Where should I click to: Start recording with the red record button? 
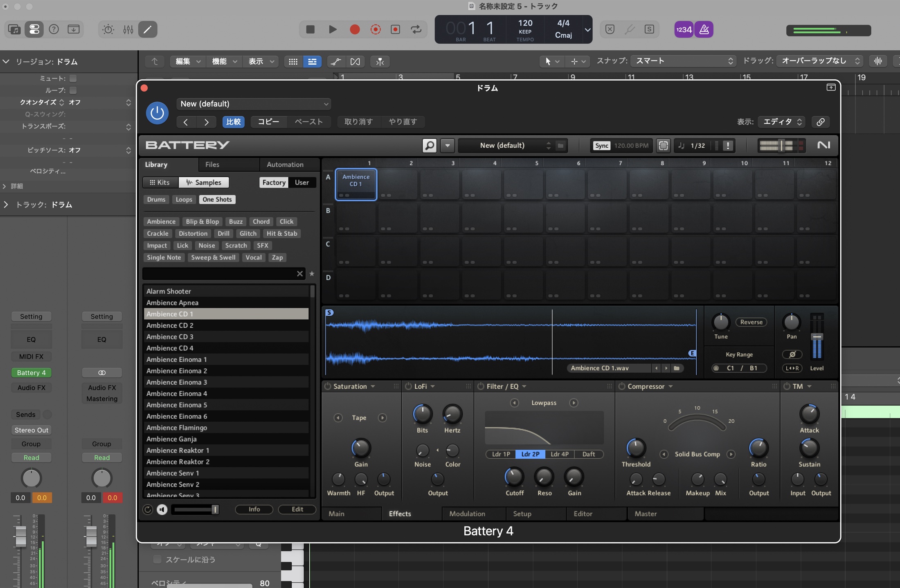tap(355, 29)
